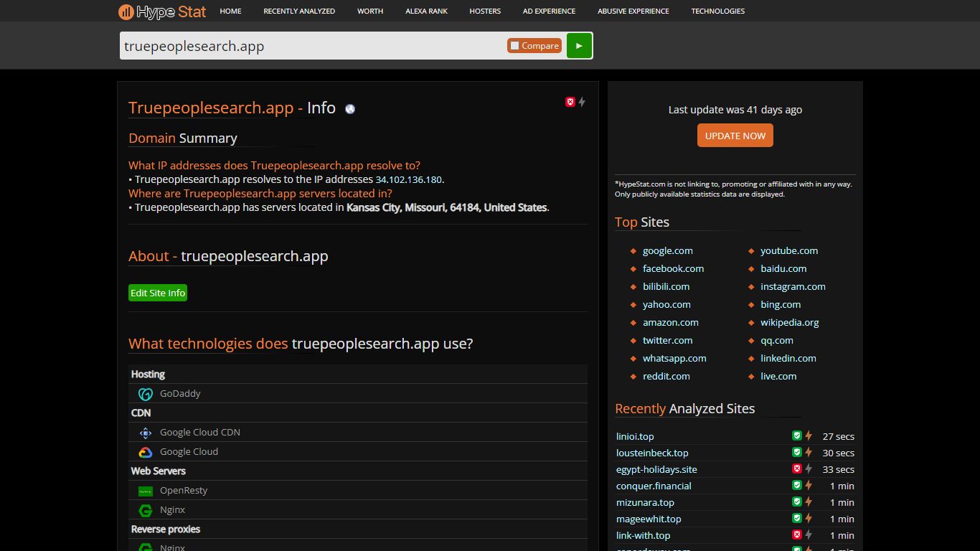980x551 pixels.
Task: Open mageewhit.top recently analyzed site
Action: point(649,519)
